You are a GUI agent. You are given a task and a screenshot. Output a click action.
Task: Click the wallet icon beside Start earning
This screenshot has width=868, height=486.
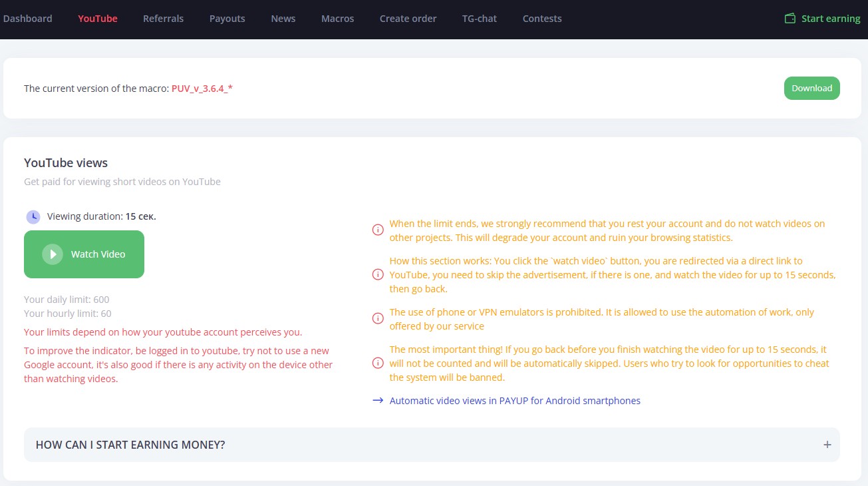point(790,19)
